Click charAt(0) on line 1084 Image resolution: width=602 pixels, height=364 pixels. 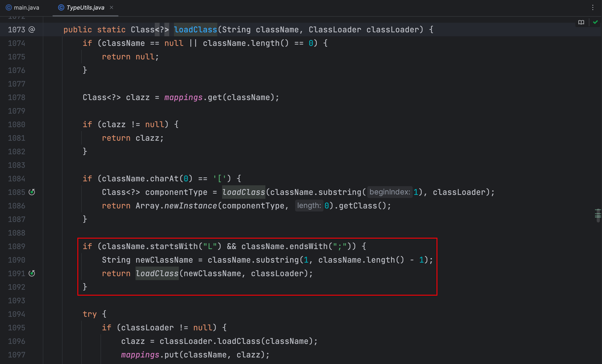pyautogui.click(x=171, y=179)
